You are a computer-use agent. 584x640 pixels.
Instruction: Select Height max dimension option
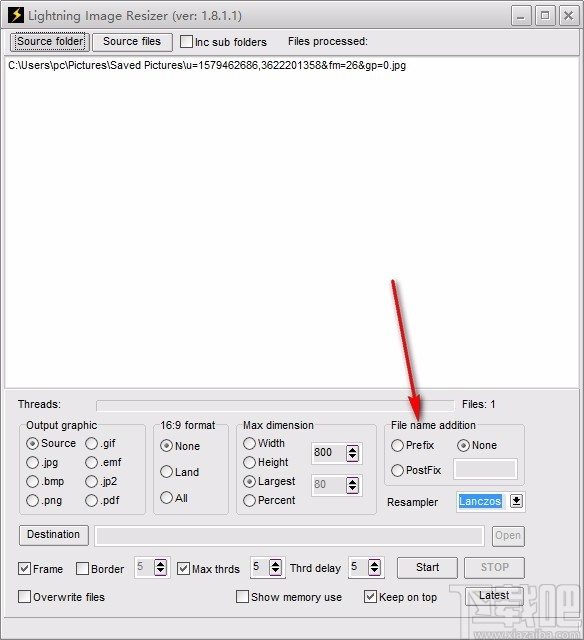249,462
